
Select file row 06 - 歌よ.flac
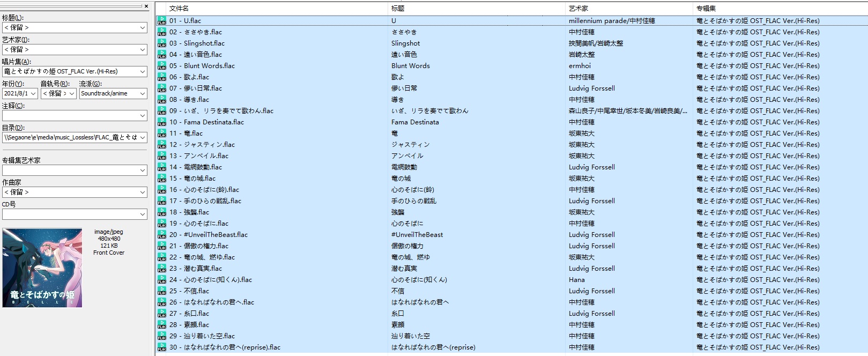[511, 77]
